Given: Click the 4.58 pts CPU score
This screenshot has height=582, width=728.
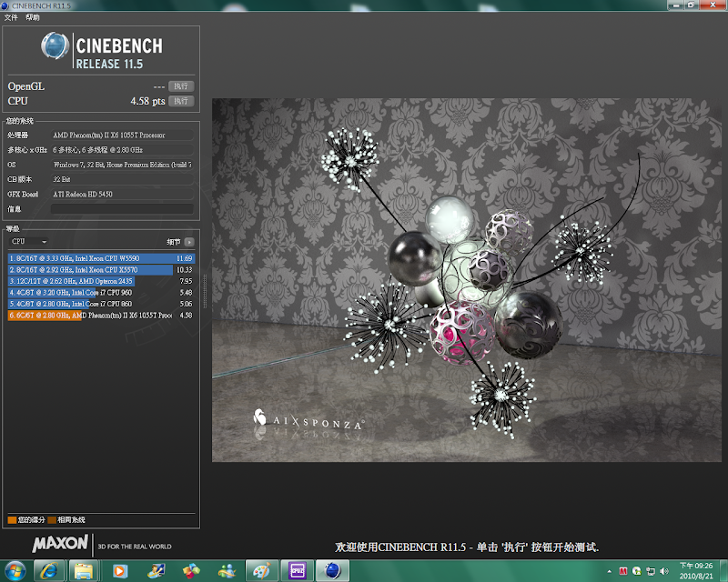Looking at the screenshot, I should pyautogui.click(x=147, y=101).
